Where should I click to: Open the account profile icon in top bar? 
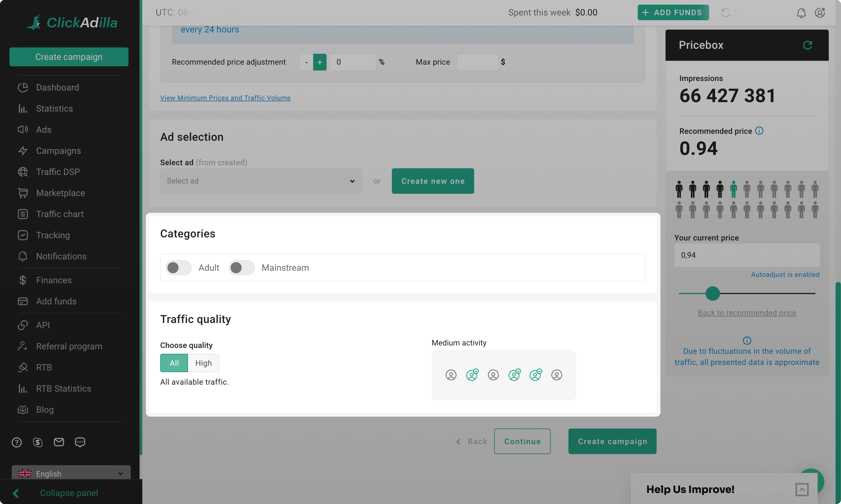820,13
